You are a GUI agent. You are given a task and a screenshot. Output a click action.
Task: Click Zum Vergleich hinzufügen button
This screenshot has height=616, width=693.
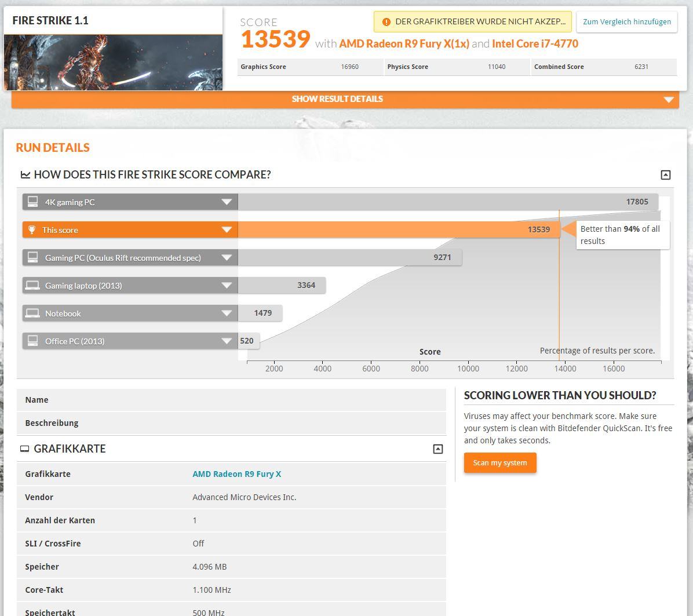tap(627, 21)
